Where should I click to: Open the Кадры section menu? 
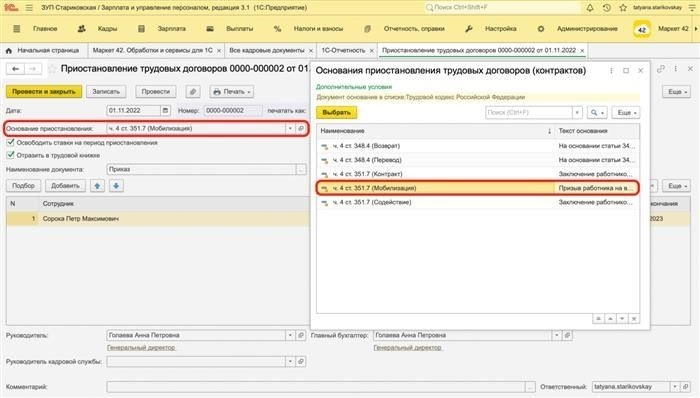point(107,29)
